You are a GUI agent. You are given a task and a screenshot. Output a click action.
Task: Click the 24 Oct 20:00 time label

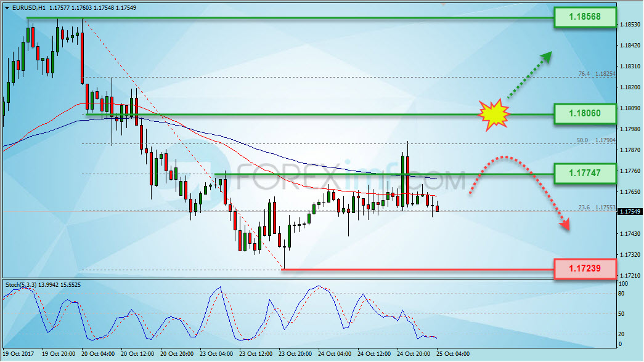(414, 354)
